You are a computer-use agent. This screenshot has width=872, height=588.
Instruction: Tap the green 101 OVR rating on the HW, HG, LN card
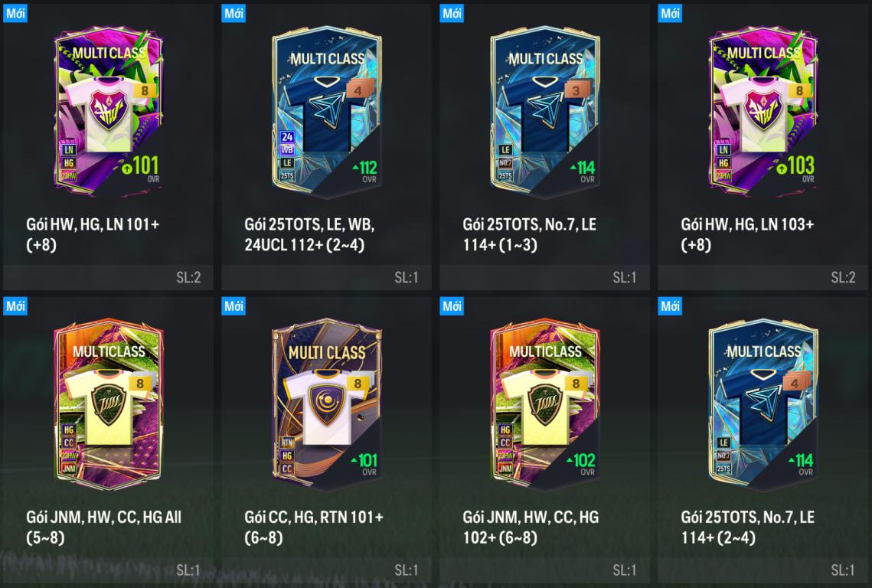pos(141,166)
